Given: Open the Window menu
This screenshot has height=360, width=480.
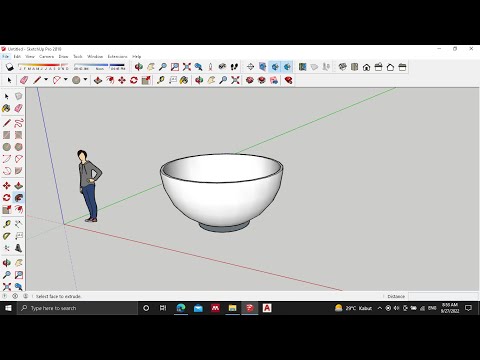Looking at the screenshot, I should [95, 57].
